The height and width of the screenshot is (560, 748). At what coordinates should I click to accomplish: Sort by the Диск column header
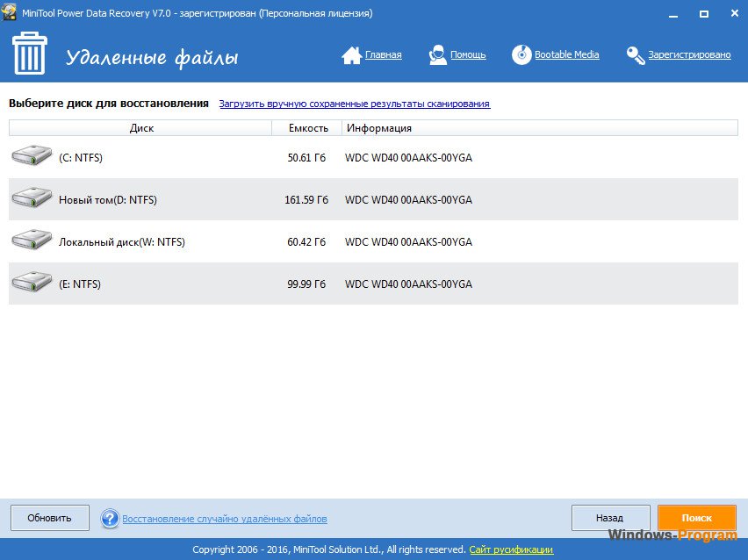tap(140, 128)
